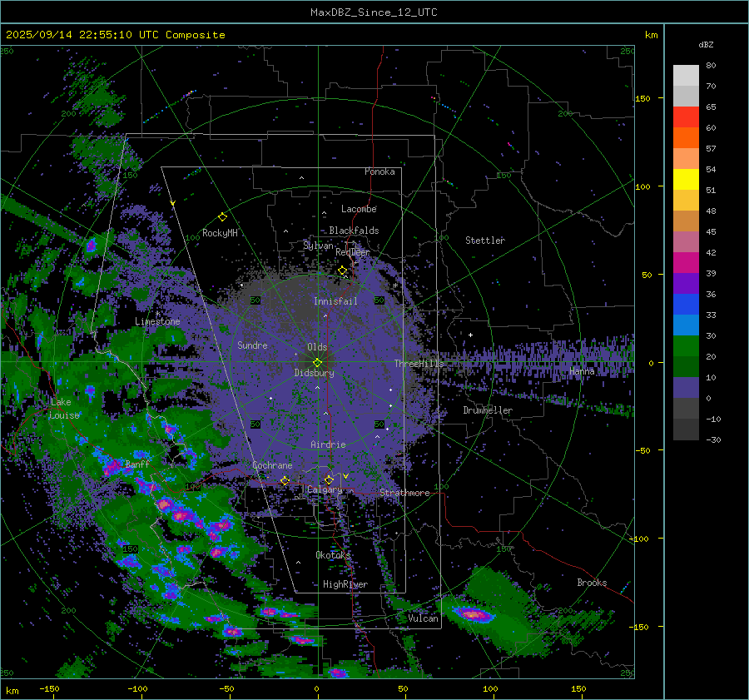Click the Vulcan label

(x=423, y=618)
